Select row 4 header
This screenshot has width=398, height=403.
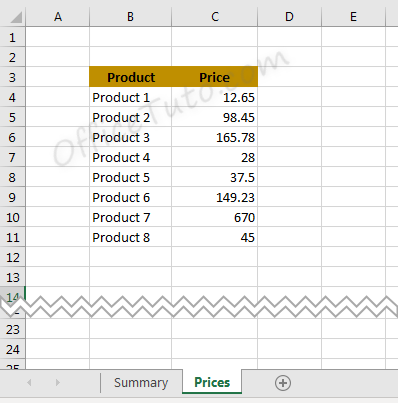click(12, 97)
